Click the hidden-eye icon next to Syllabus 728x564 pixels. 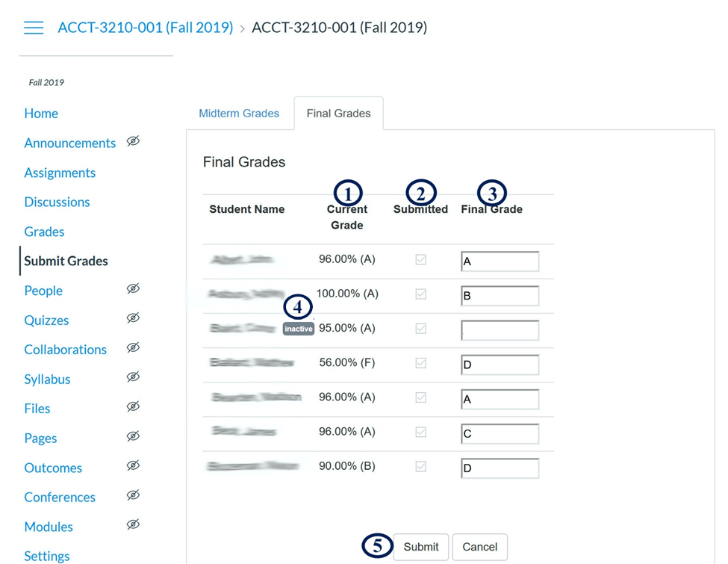tap(133, 376)
